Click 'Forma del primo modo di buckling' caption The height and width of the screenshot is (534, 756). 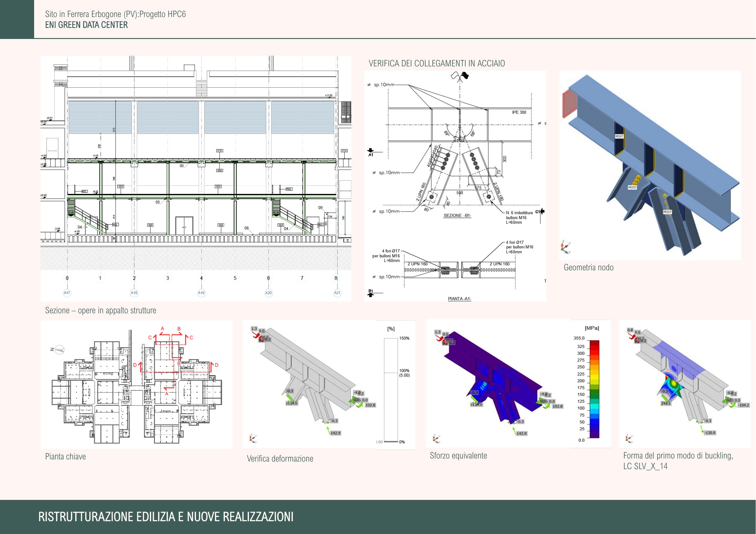coord(678,455)
